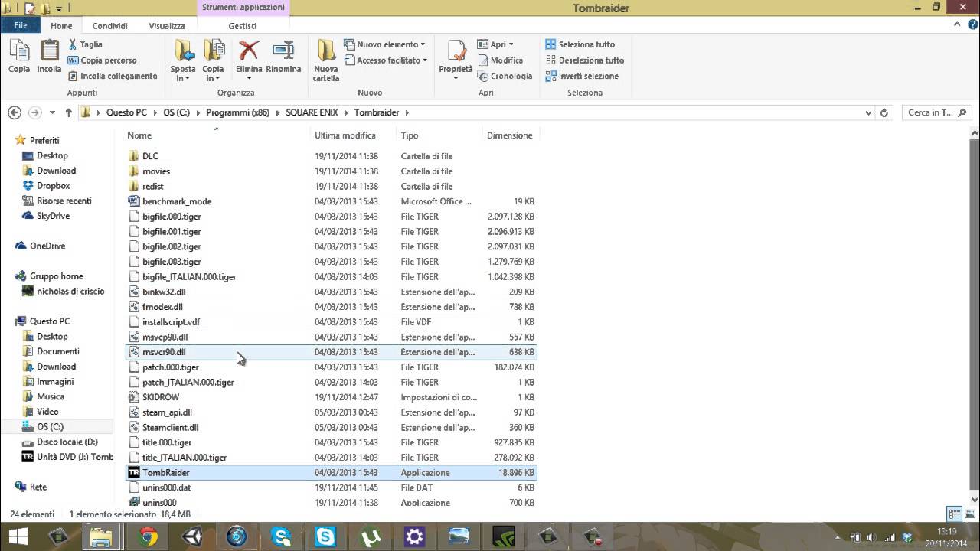
Task: Select TombRaider application file
Action: (x=331, y=473)
